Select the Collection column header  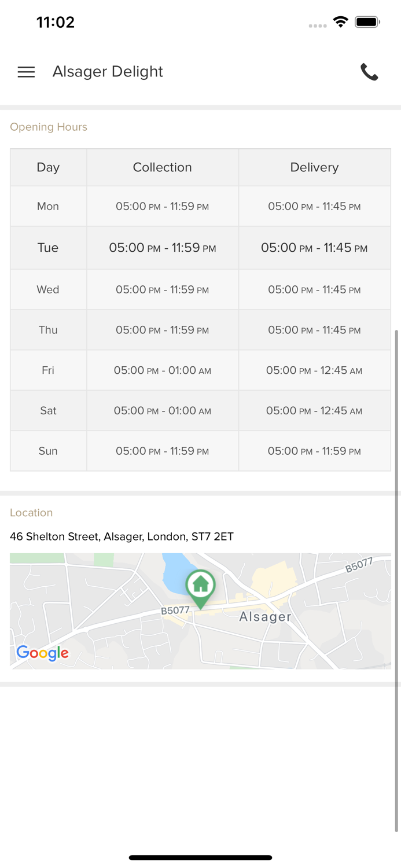tap(162, 167)
